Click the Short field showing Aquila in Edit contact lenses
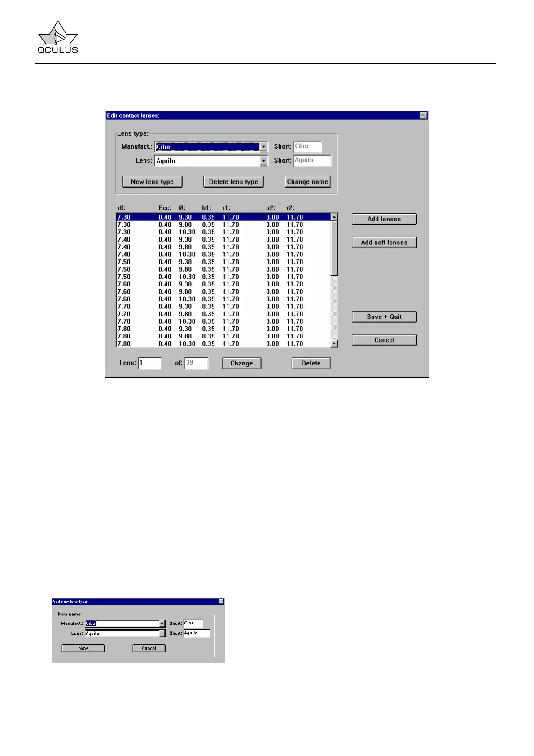 pyautogui.click(x=312, y=161)
